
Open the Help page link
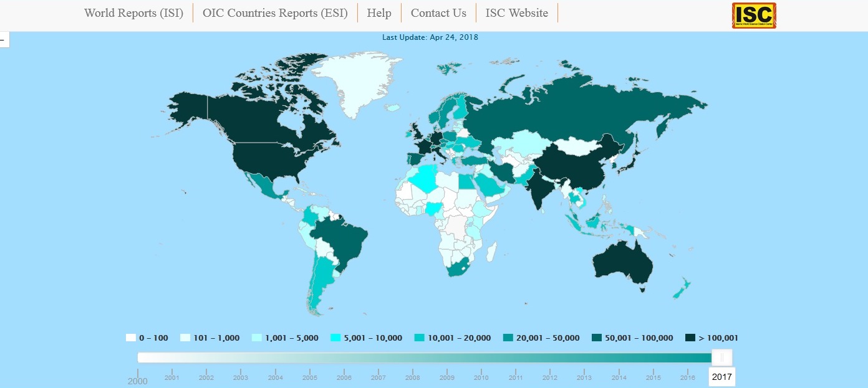[379, 13]
